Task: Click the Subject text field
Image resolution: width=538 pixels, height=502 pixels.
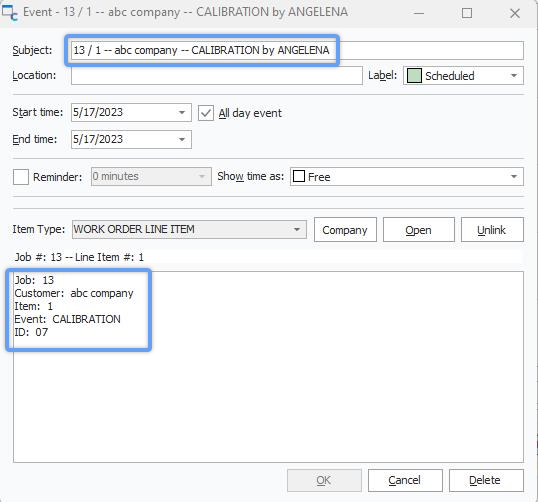Action: pos(297,50)
